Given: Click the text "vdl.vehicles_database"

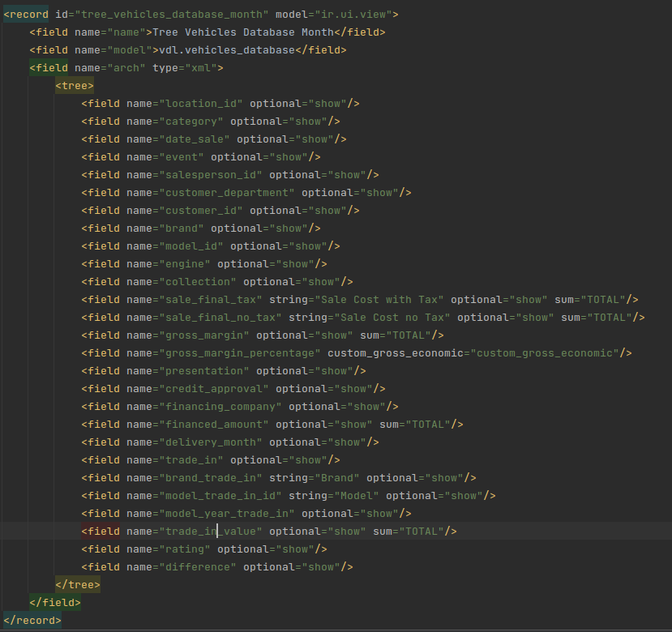Looking at the screenshot, I should coord(227,50).
